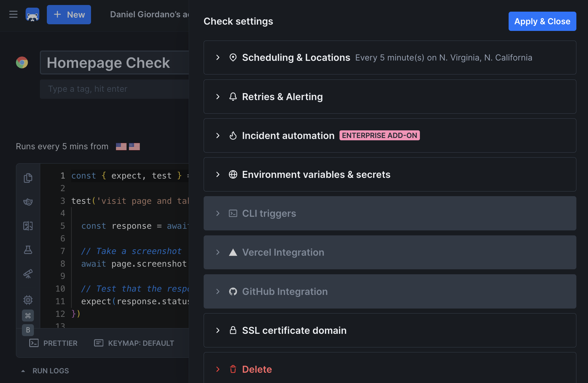Click the Chrome browser icon beside Homepage Check
Screen dimensions: 588x383
point(22,63)
